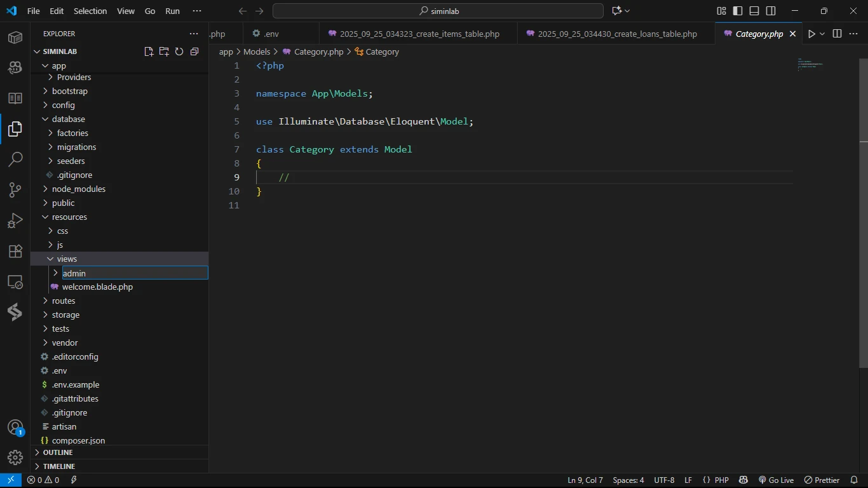Collapse all folders in Explorer

pos(194,51)
